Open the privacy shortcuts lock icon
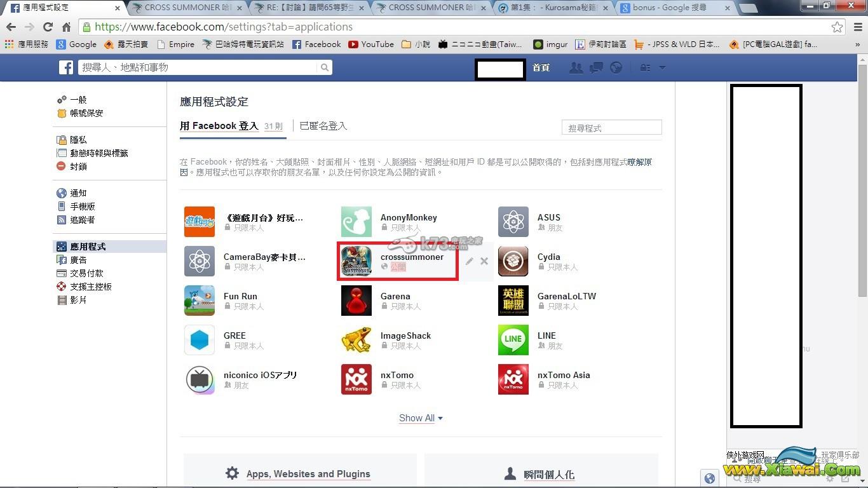 coord(645,67)
